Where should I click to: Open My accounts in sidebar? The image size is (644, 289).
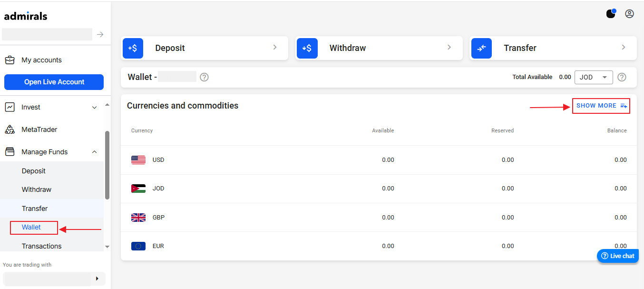coord(41,60)
